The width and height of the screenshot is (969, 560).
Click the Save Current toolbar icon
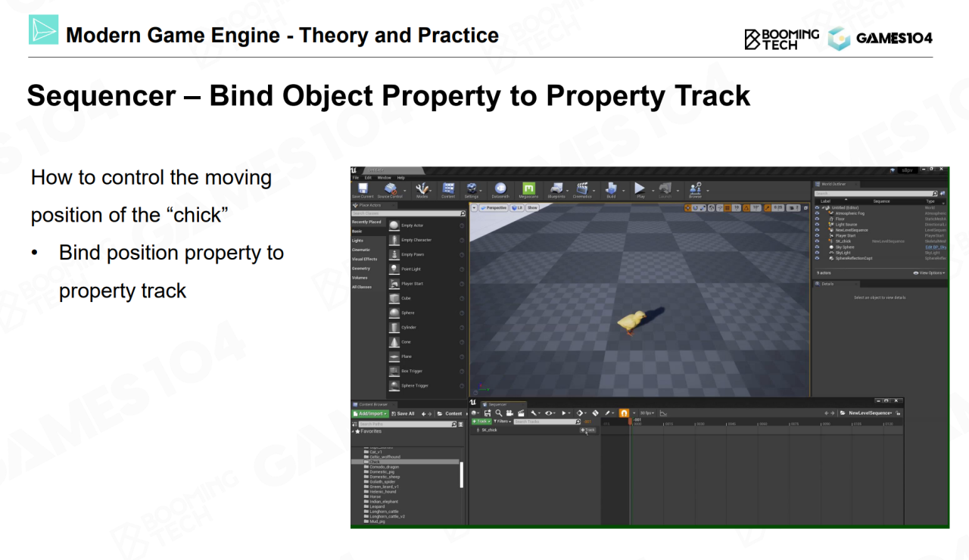pyautogui.click(x=363, y=189)
